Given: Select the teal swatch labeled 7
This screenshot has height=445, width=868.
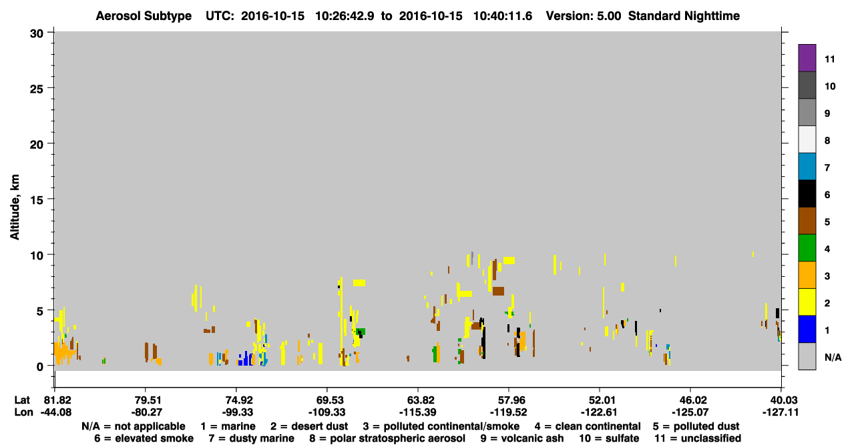Looking at the screenshot, I should click(x=807, y=167).
